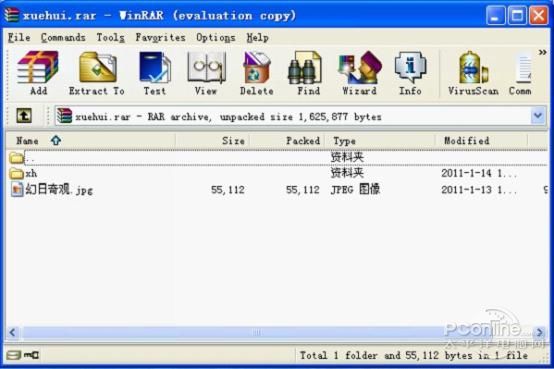Run the Test archive tool
The height and width of the screenshot is (369, 554).
pos(155,73)
